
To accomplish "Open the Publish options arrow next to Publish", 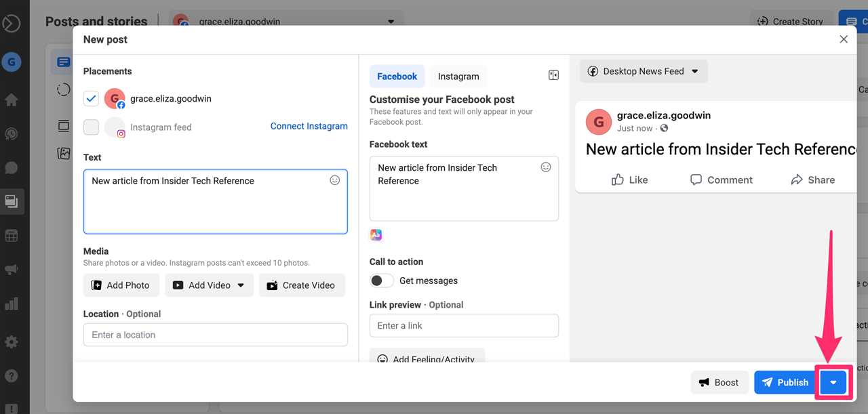I will (x=833, y=381).
